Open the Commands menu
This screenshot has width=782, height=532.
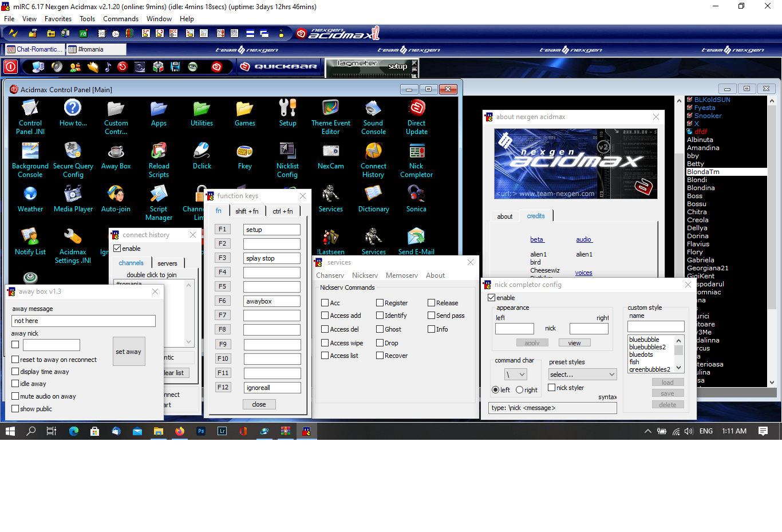[x=121, y=19]
